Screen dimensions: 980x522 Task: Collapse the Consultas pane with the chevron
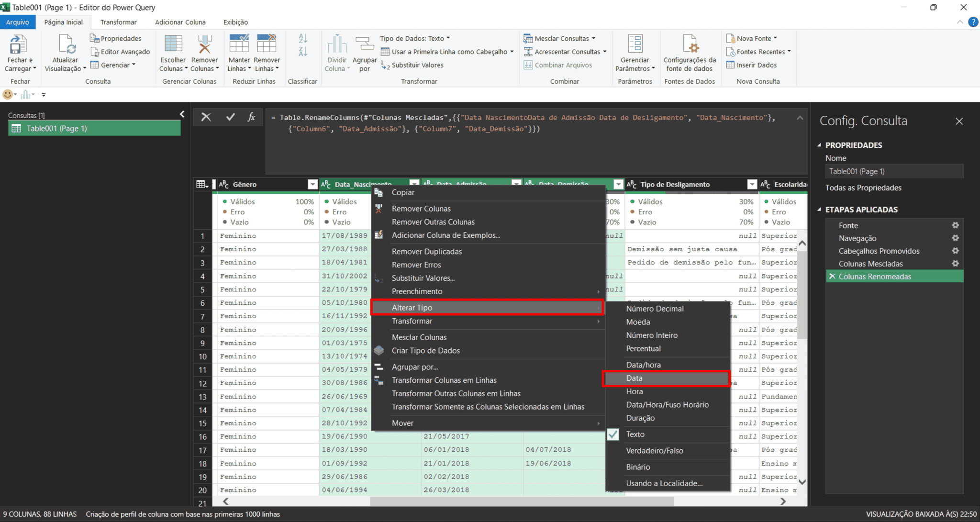tap(182, 114)
